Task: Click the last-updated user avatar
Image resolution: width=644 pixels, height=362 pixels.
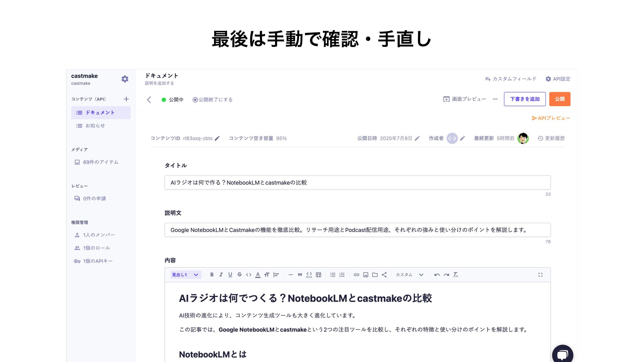Action: click(523, 138)
